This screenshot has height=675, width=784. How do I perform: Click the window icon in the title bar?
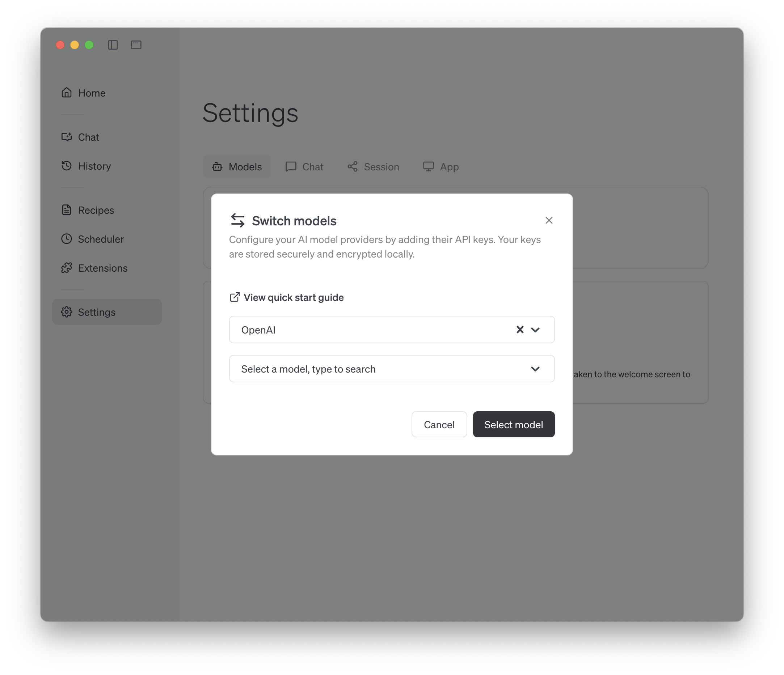pyautogui.click(x=136, y=45)
